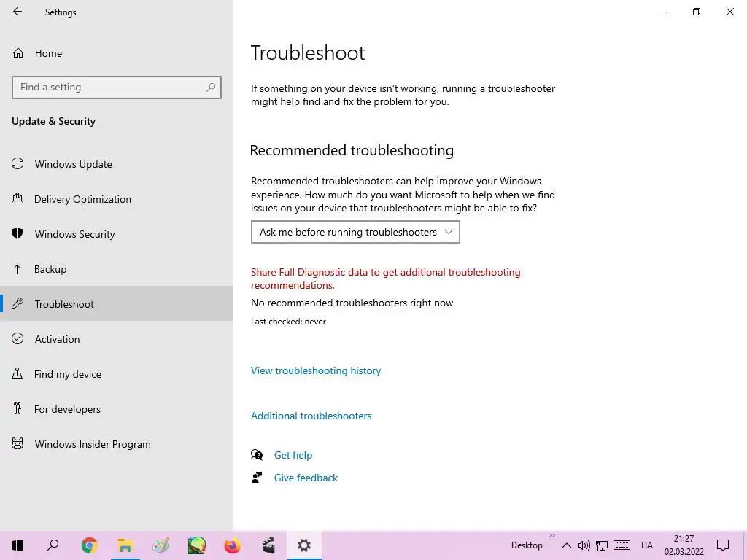Viewport: 747px width, 560px height.
Task: Open the clock and calendar flyout
Action: tap(684, 545)
